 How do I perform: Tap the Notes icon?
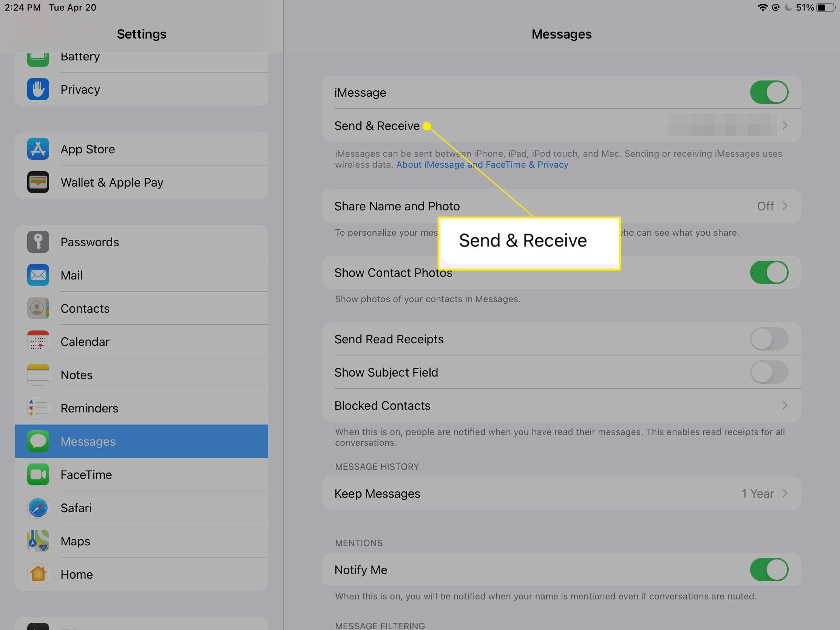38,375
